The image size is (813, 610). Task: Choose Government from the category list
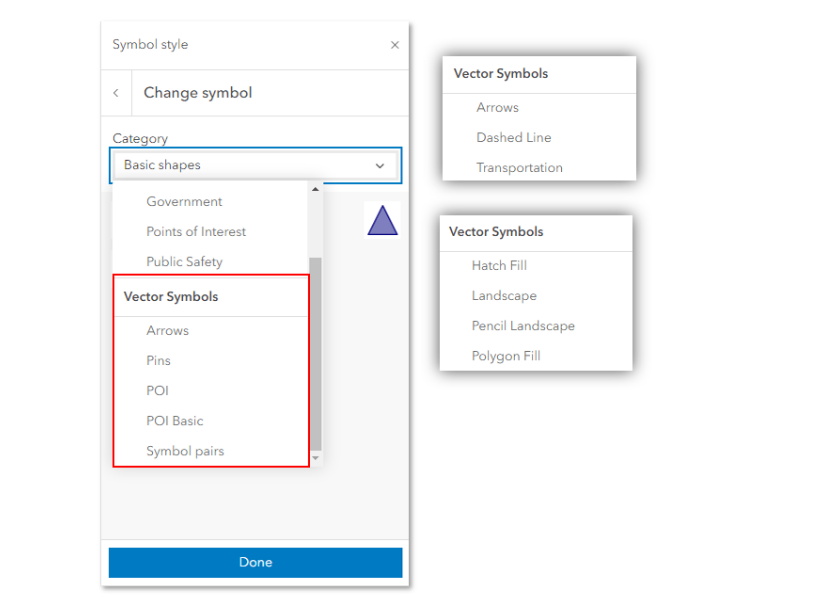pos(184,202)
